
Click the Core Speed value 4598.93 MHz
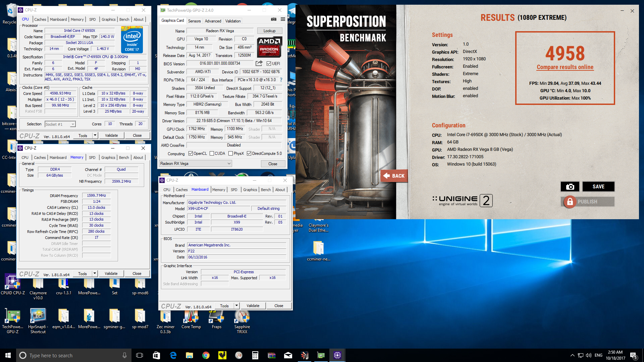coord(60,94)
